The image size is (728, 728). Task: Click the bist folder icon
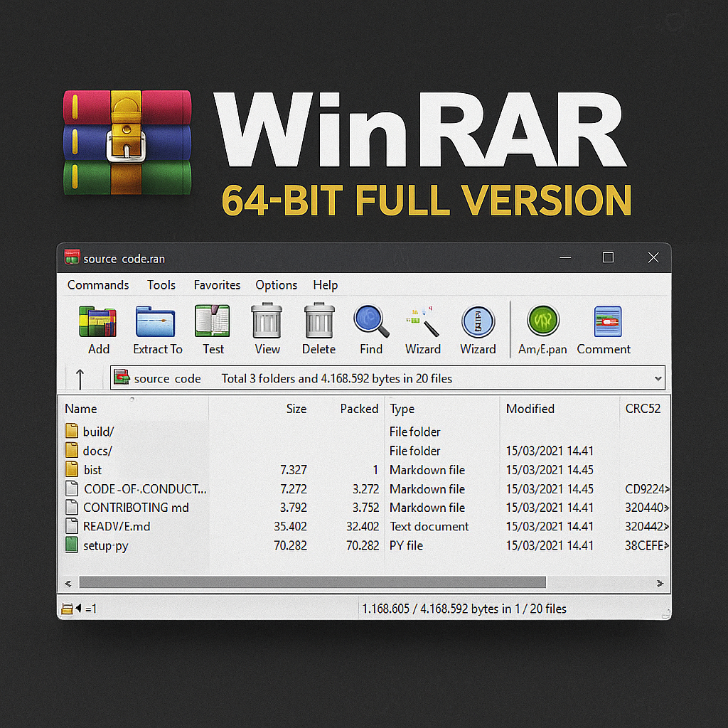click(x=72, y=469)
